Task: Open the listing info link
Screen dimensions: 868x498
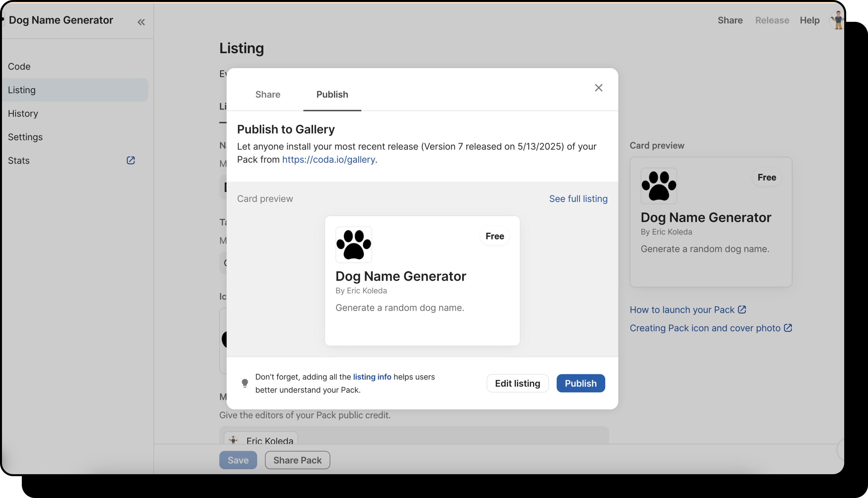Action: click(x=372, y=377)
